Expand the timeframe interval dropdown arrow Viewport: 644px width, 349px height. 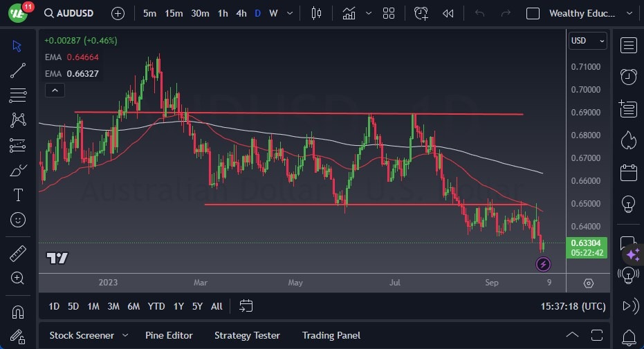(x=289, y=13)
